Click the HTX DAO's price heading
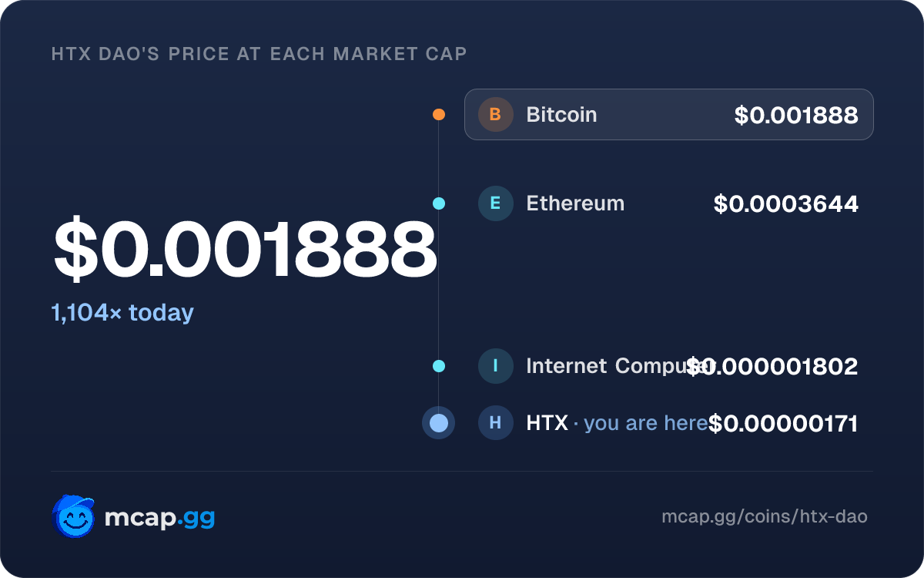This screenshot has width=924, height=578. tap(259, 54)
